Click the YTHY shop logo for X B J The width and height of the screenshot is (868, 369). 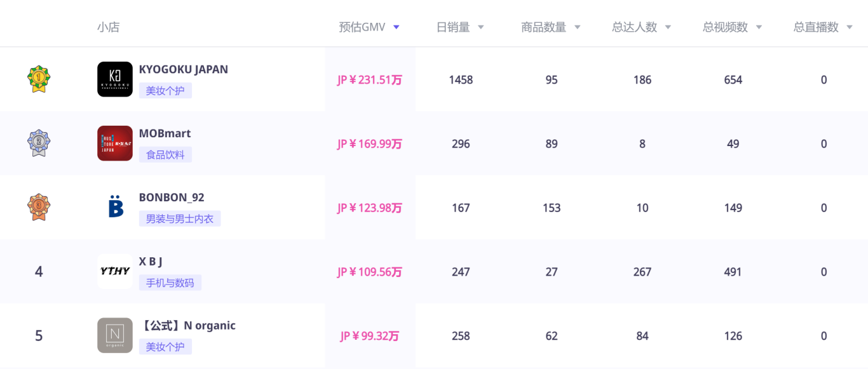pos(114,271)
